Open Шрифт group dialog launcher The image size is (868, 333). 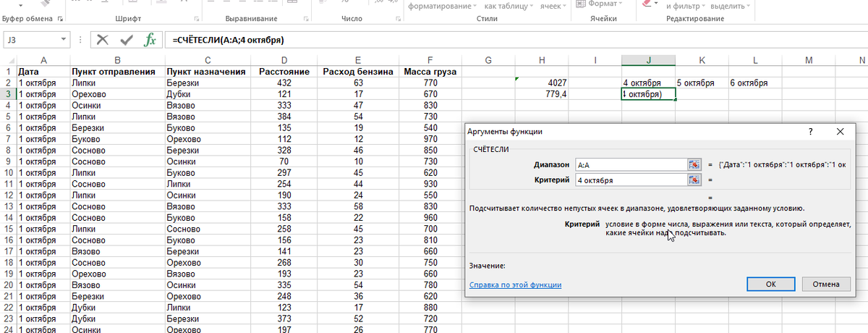pyautogui.click(x=197, y=17)
